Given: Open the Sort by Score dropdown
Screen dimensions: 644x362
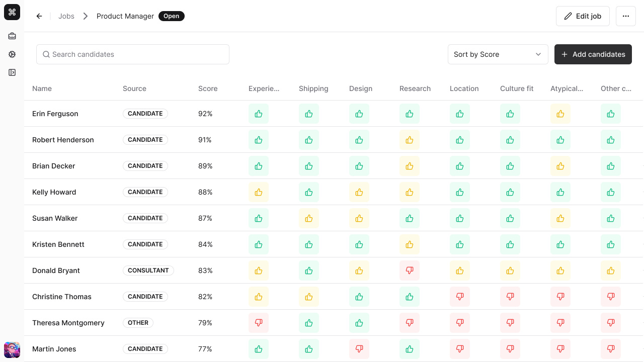Looking at the screenshot, I should [x=498, y=54].
